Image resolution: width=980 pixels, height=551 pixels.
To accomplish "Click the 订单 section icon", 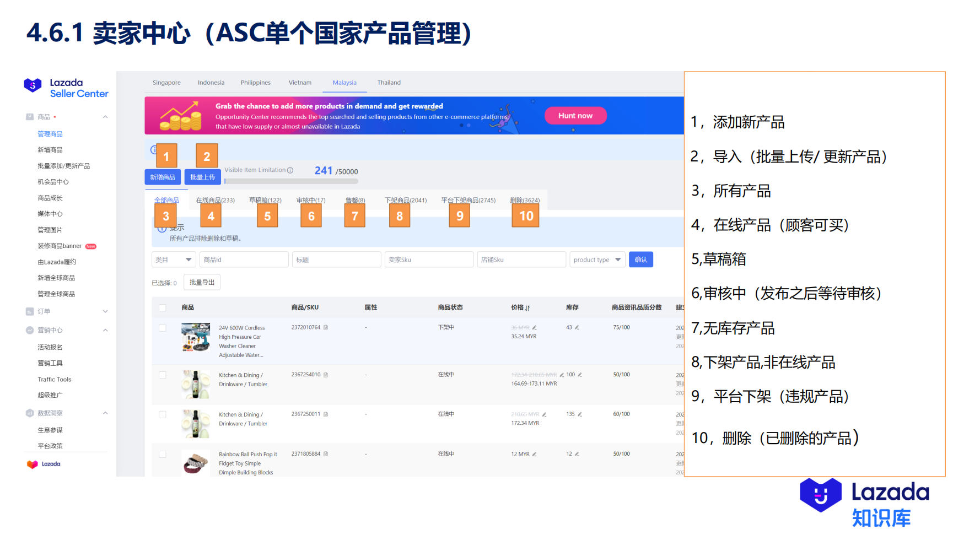I will tap(29, 311).
